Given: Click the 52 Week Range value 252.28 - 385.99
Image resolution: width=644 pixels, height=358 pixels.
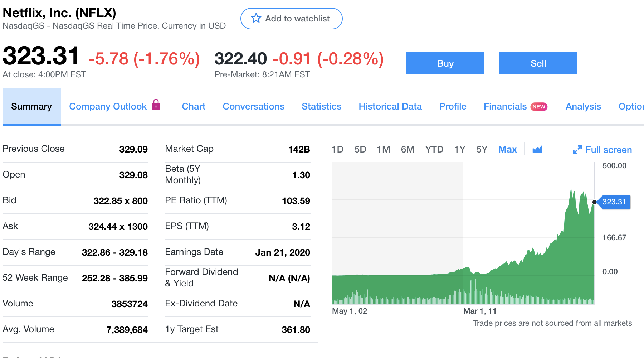Looking at the screenshot, I should (x=115, y=278).
